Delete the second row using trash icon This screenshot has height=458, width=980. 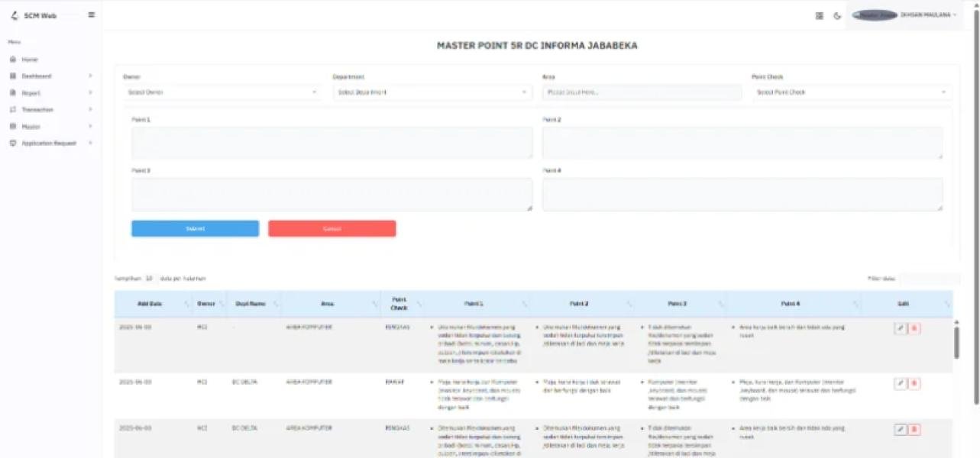coord(915,383)
